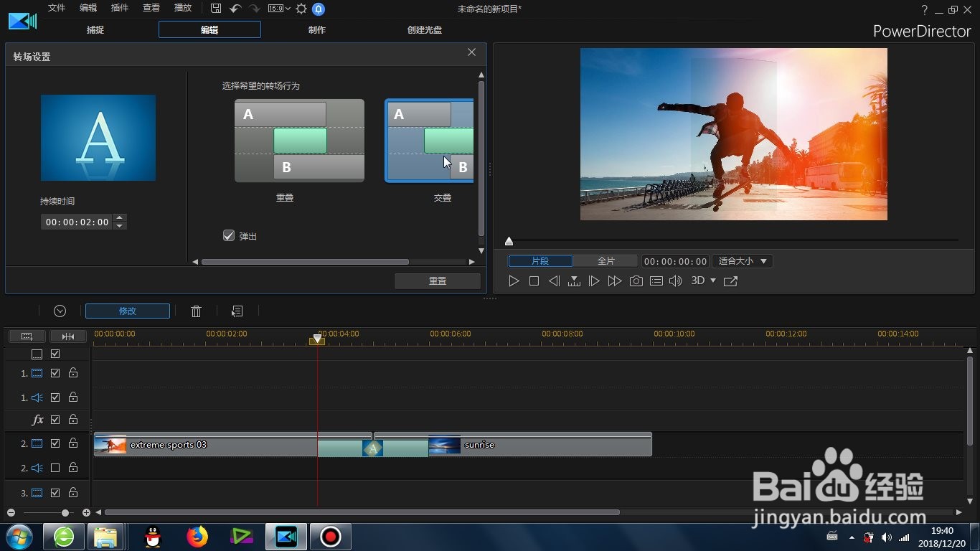Click add tracks button in timeline
This screenshot has height=551, width=980.
(x=27, y=336)
